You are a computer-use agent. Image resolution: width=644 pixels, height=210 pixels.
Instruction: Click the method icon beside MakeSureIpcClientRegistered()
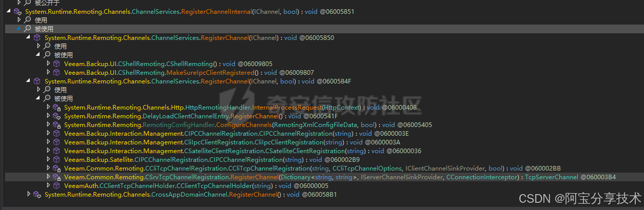pos(56,72)
